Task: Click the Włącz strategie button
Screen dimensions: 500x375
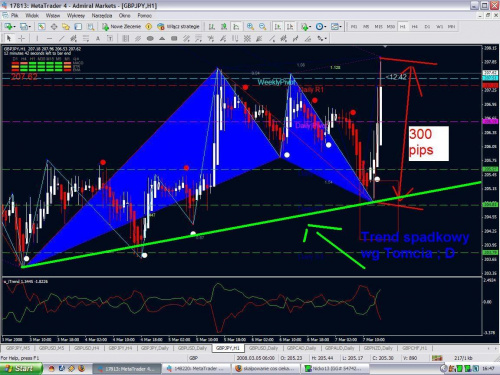Action: [179, 26]
